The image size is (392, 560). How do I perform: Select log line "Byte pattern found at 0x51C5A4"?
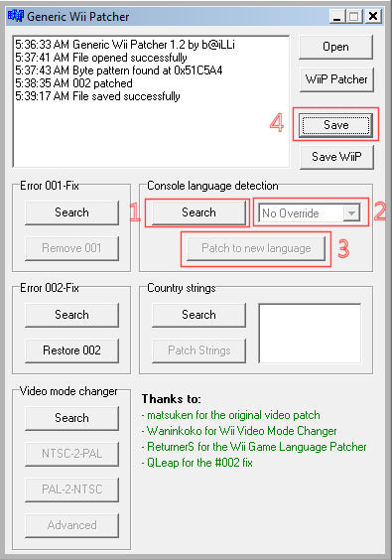(118, 70)
